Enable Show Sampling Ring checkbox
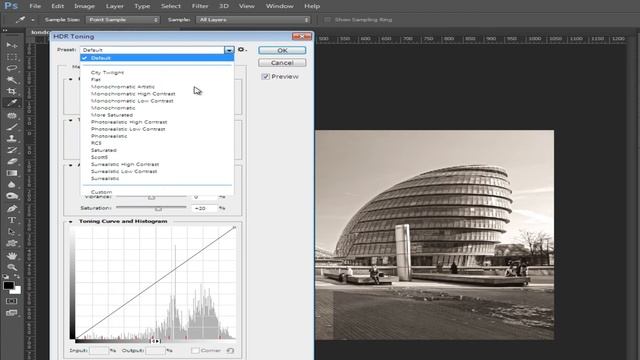This screenshot has height=360, width=640. (x=327, y=20)
